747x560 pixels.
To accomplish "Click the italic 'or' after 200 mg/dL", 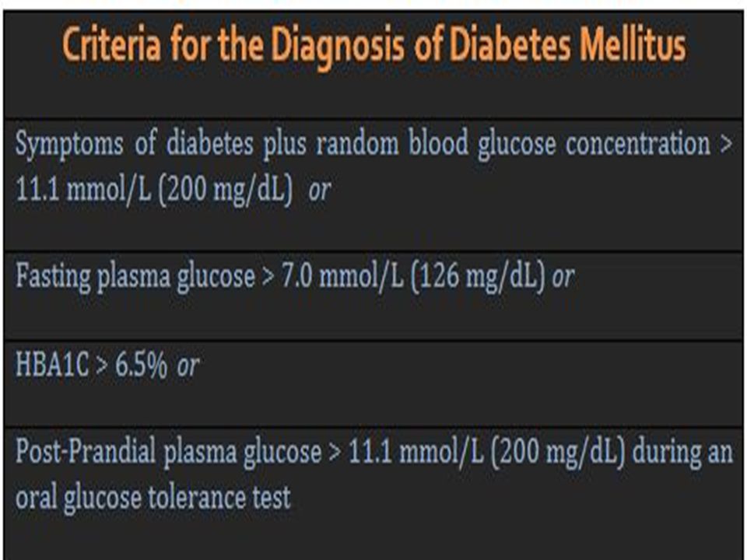I will pos(319,191).
